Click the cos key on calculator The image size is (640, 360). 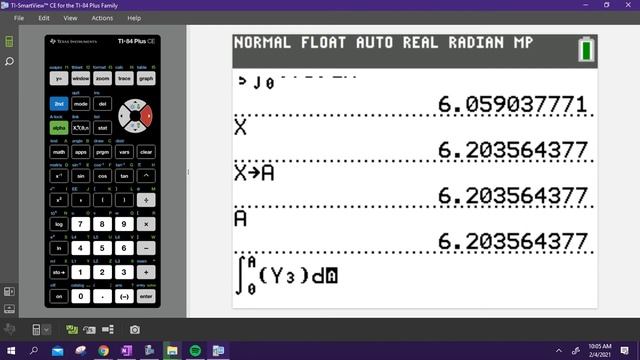pos(102,176)
